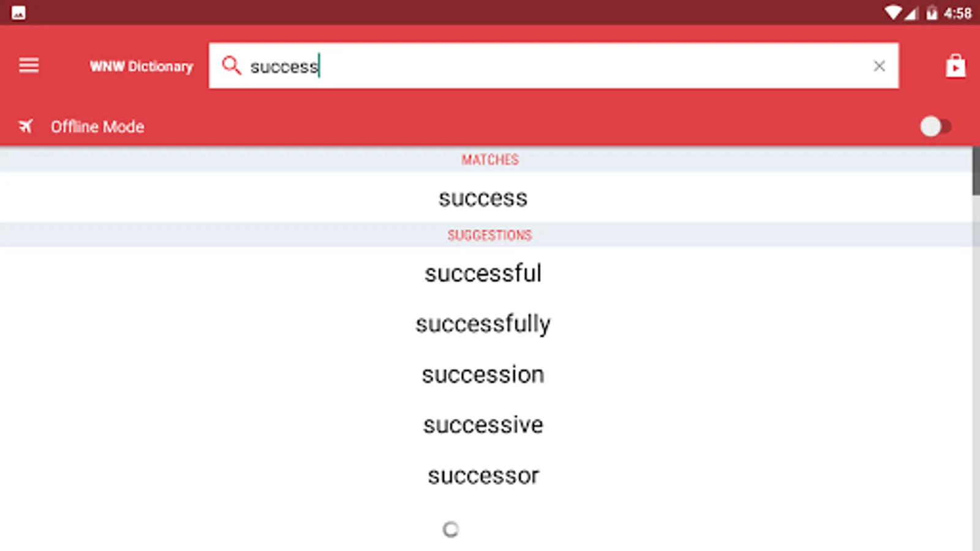Click the Offline Mode label
This screenshot has width=980, height=551.
(x=97, y=127)
